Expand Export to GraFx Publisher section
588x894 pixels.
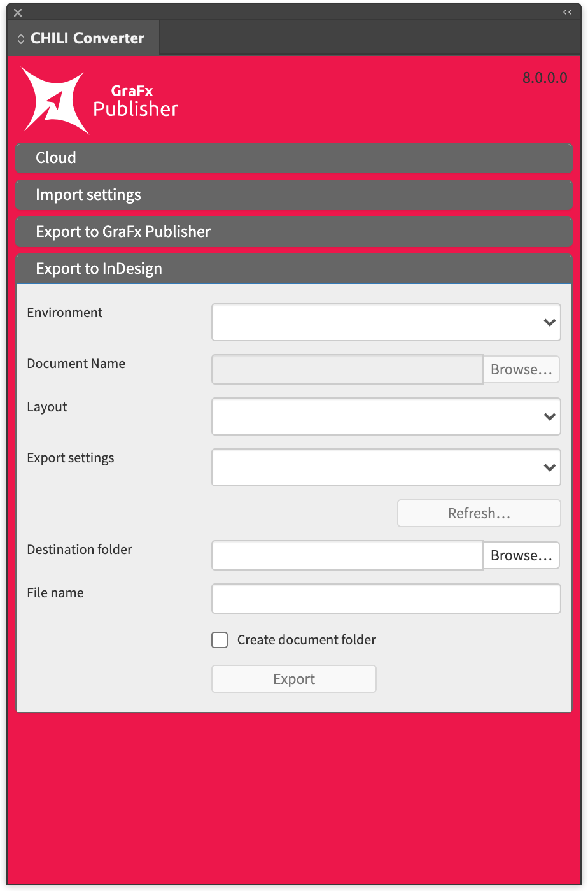point(294,232)
